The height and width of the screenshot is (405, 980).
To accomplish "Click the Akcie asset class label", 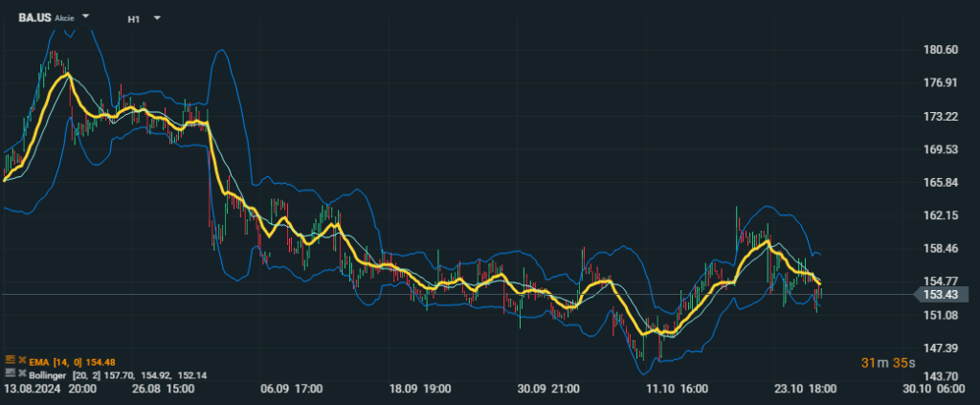I will (64, 19).
